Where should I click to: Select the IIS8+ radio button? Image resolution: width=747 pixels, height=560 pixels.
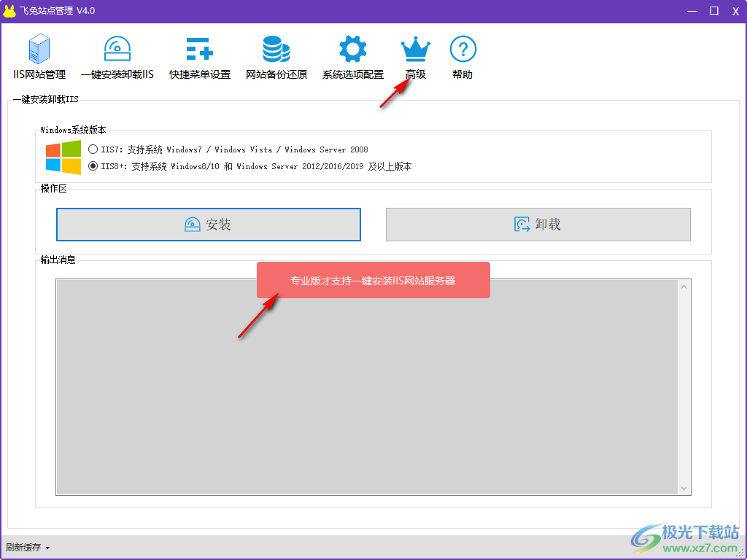pyautogui.click(x=93, y=166)
